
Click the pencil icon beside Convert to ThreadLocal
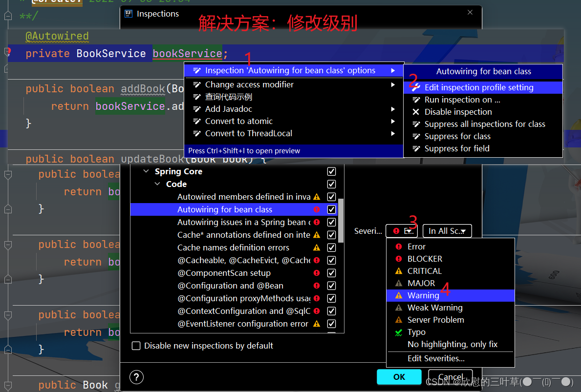[x=197, y=133]
